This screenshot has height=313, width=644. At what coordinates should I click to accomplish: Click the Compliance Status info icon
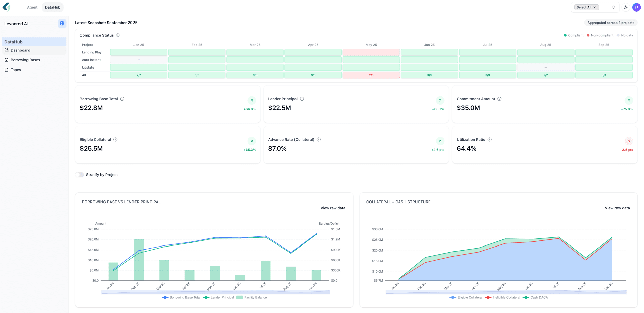tap(118, 35)
